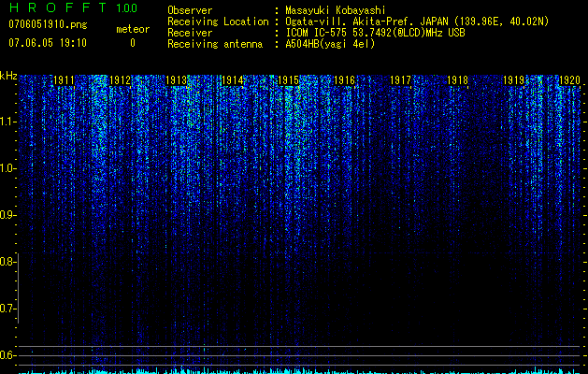Click antenna value A504HB(yagi 4el)
This screenshot has width=588, height=374.
(x=330, y=44)
